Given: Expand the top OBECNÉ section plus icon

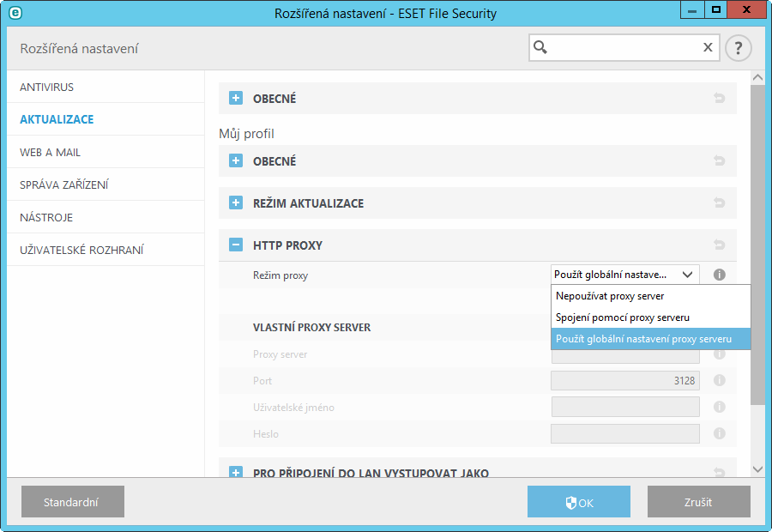Looking at the screenshot, I should coord(236,98).
